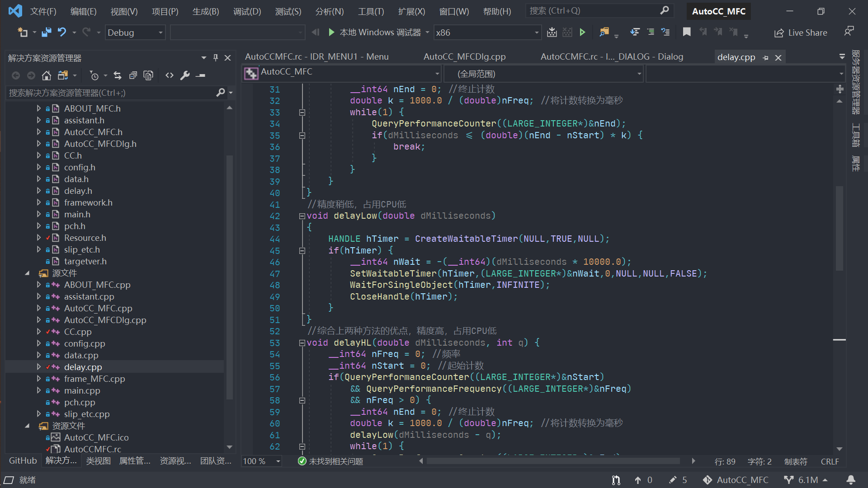Click the Home icon in Solution Explorer

coord(46,75)
